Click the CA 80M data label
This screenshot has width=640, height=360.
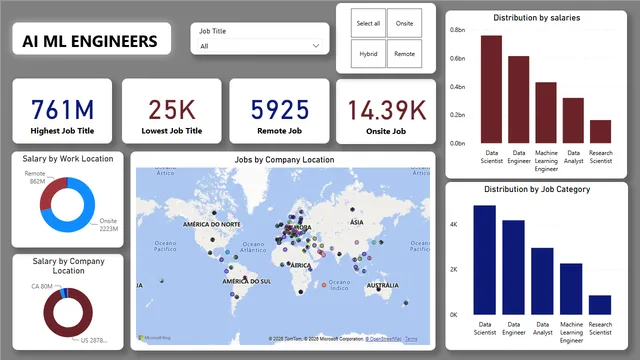click(x=42, y=286)
